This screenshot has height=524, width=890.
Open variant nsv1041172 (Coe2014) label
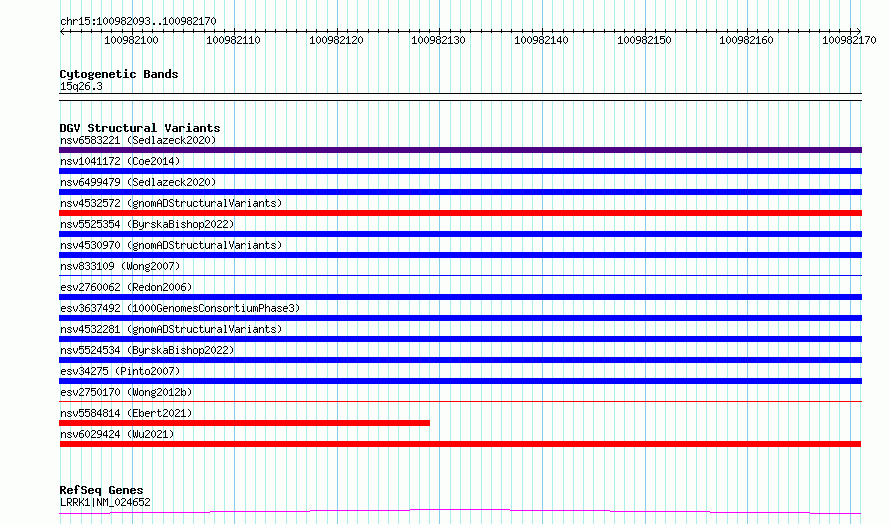(x=120, y=161)
